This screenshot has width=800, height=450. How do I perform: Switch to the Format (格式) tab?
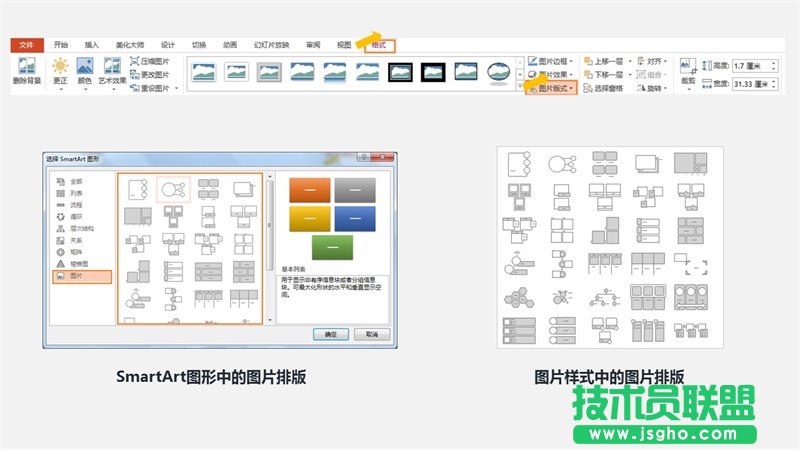click(380, 45)
